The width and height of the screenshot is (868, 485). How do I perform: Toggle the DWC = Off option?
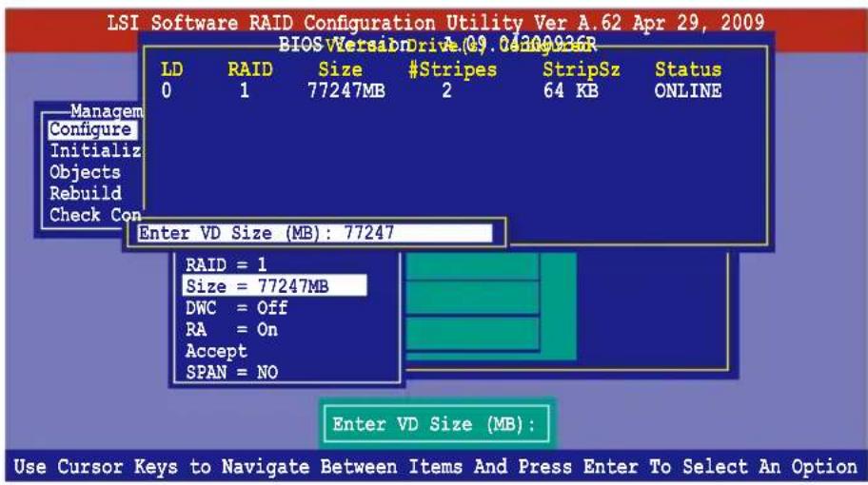coord(236,308)
